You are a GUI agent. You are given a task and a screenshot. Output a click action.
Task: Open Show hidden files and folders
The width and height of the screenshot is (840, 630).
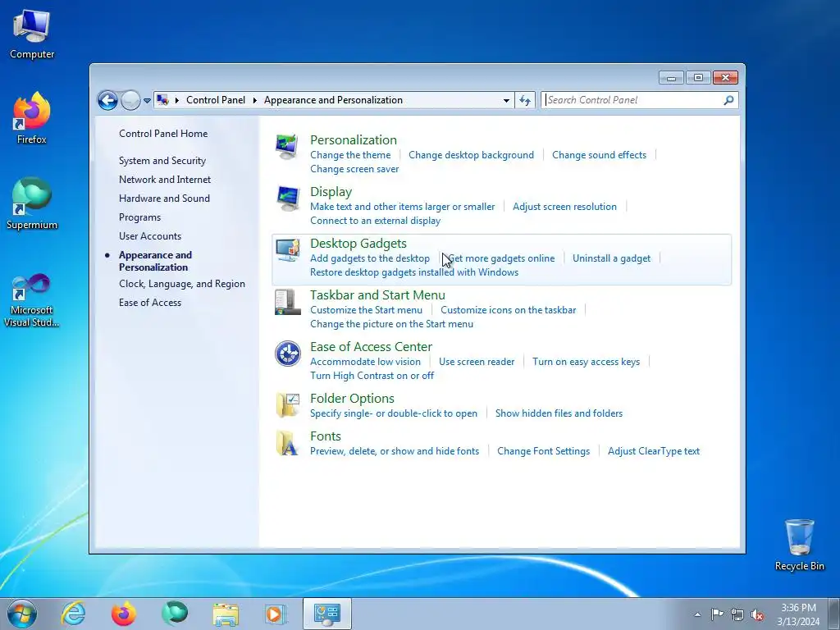tap(559, 413)
